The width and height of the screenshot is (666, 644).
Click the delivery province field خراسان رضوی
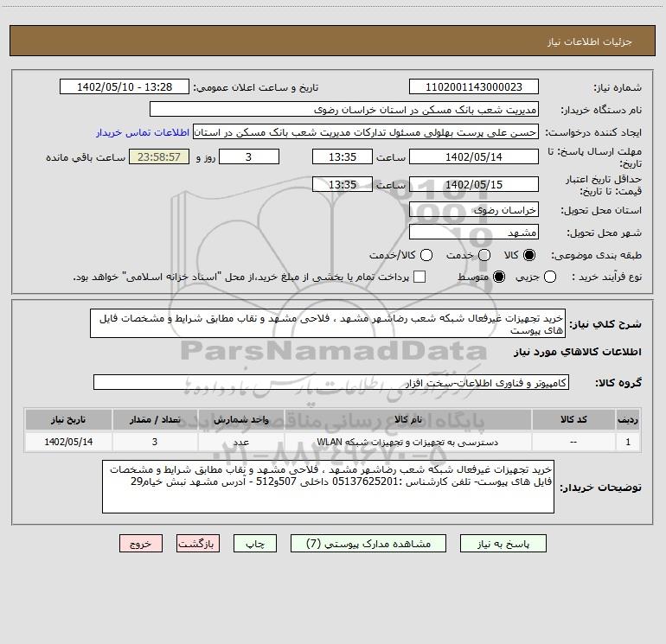point(474,210)
